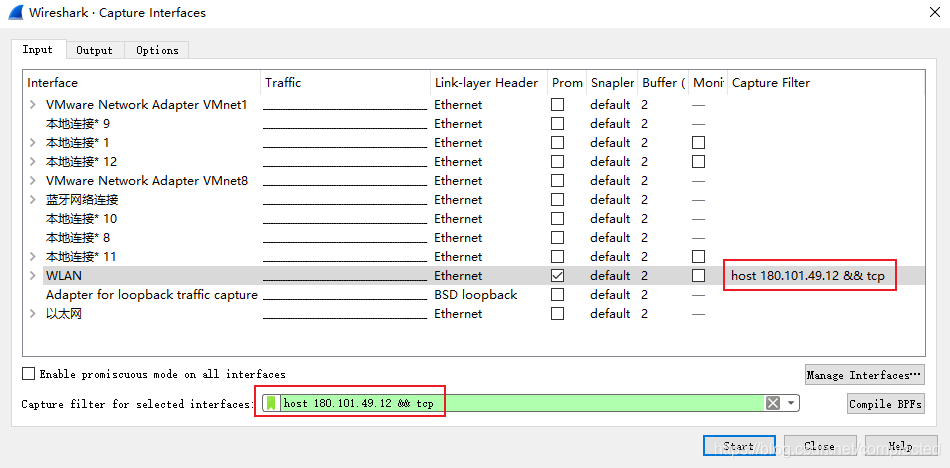Click the Wireshark shark fin title icon
This screenshot has height=468, width=950.
(x=16, y=12)
